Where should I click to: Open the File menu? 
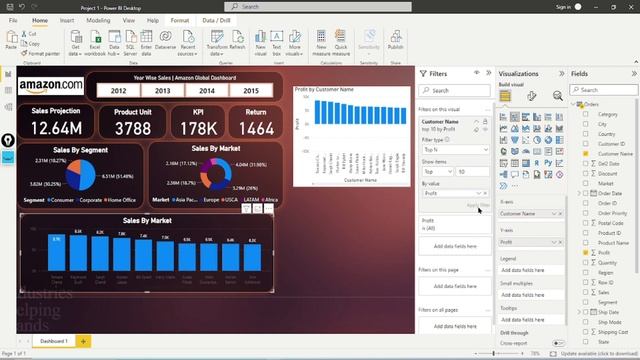(x=13, y=20)
